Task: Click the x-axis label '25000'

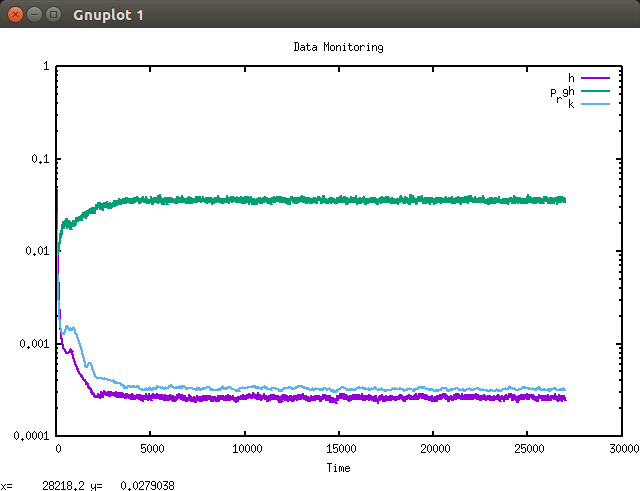Action: click(x=529, y=449)
